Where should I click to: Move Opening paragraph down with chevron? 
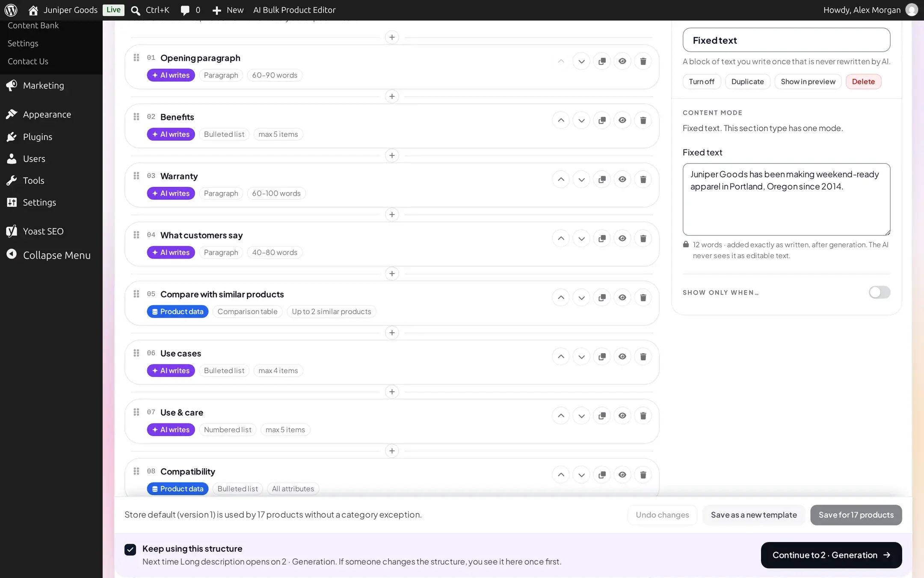[581, 61]
